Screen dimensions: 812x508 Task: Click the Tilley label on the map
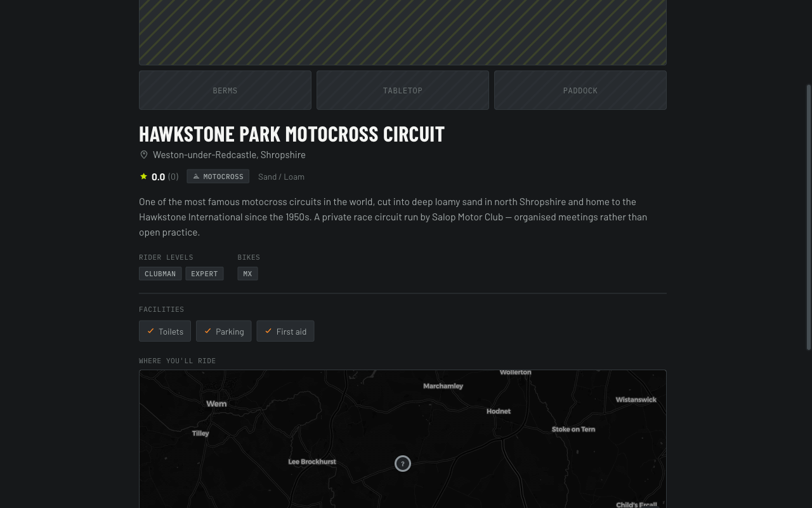(x=200, y=434)
